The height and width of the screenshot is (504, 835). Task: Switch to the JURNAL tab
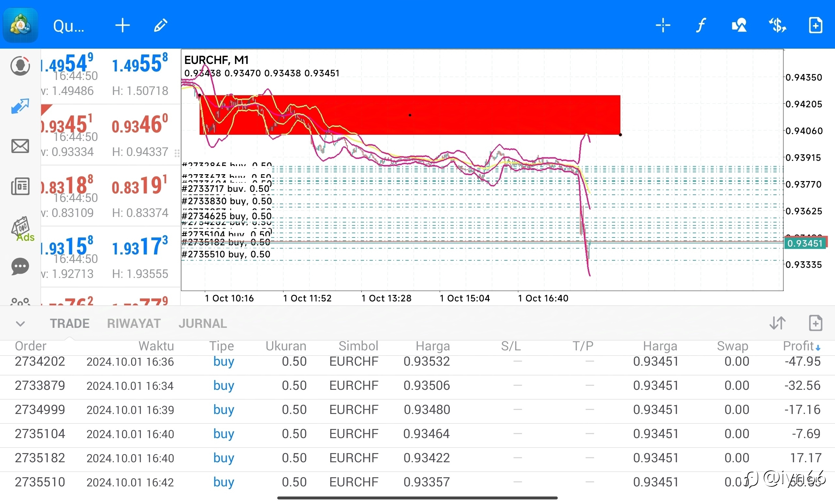(203, 323)
